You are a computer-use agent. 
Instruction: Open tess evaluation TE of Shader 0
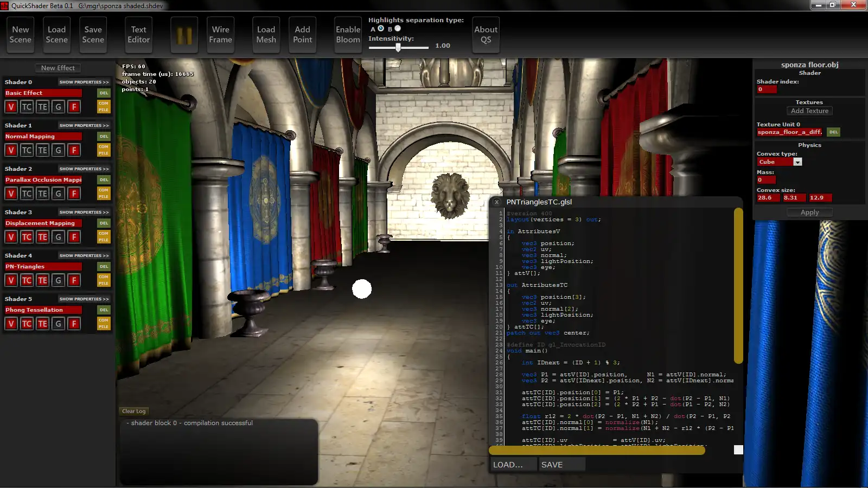(42, 107)
